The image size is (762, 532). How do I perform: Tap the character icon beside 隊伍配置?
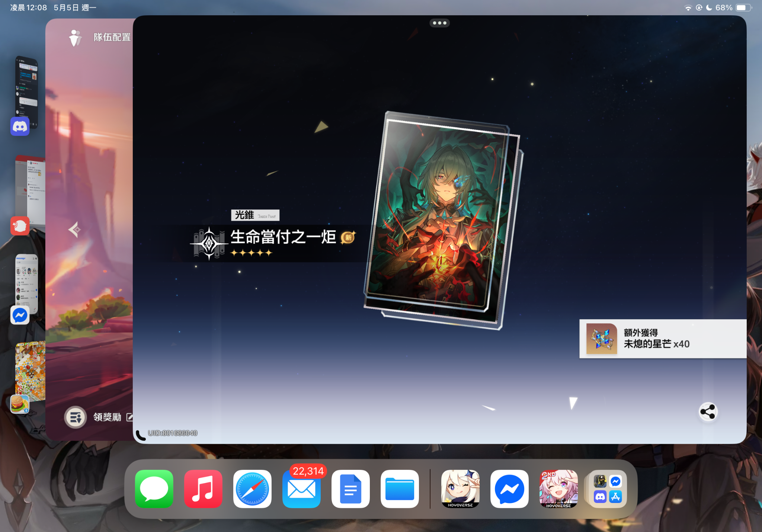(75, 38)
